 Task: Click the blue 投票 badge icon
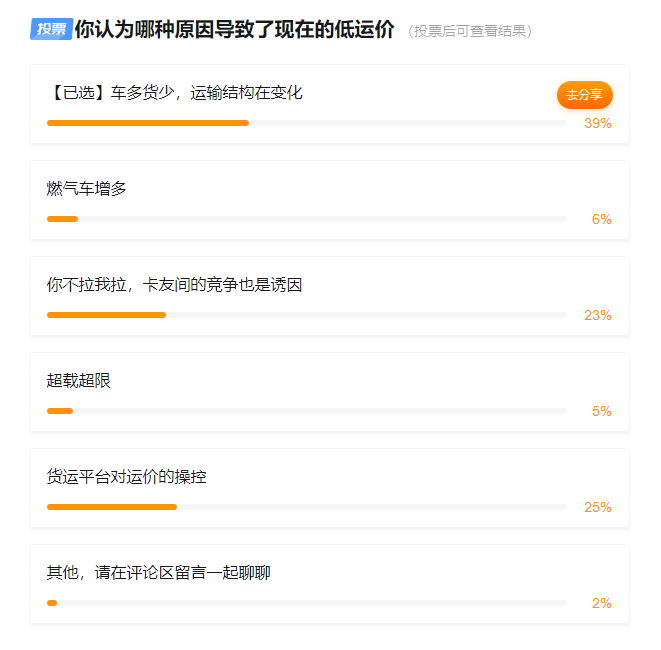[x=51, y=29]
